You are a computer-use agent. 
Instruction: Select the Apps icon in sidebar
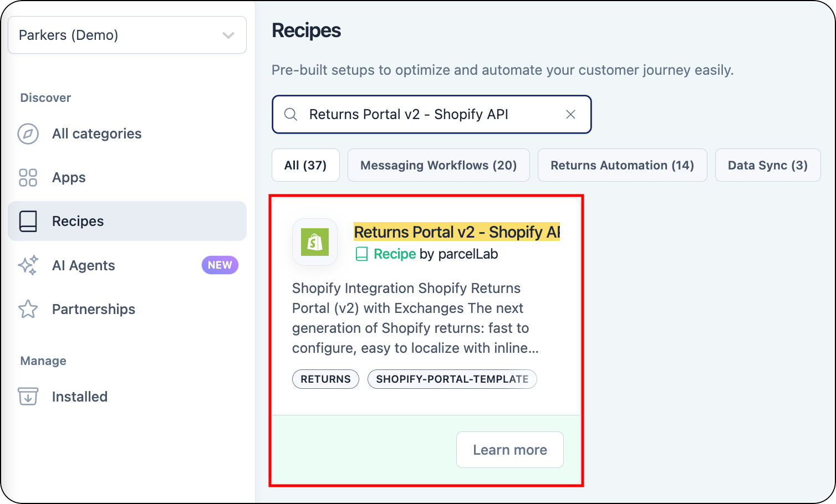tap(28, 177)
